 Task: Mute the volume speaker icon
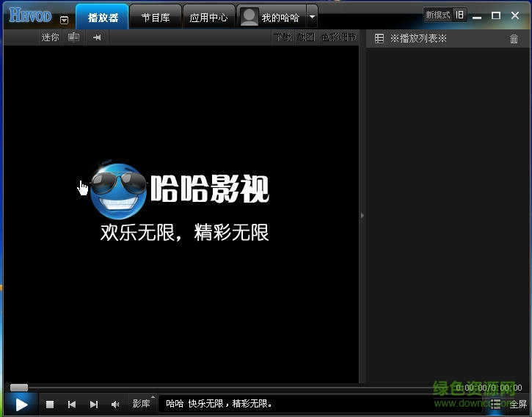click(115, 404)
